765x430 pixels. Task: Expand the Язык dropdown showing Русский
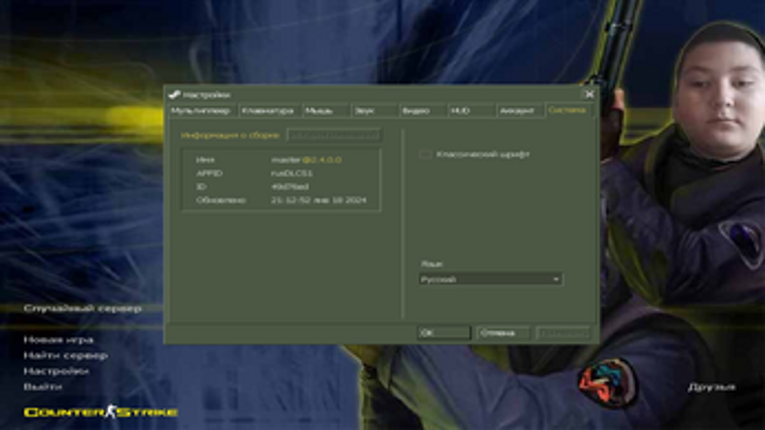click(x=490, y=279)
